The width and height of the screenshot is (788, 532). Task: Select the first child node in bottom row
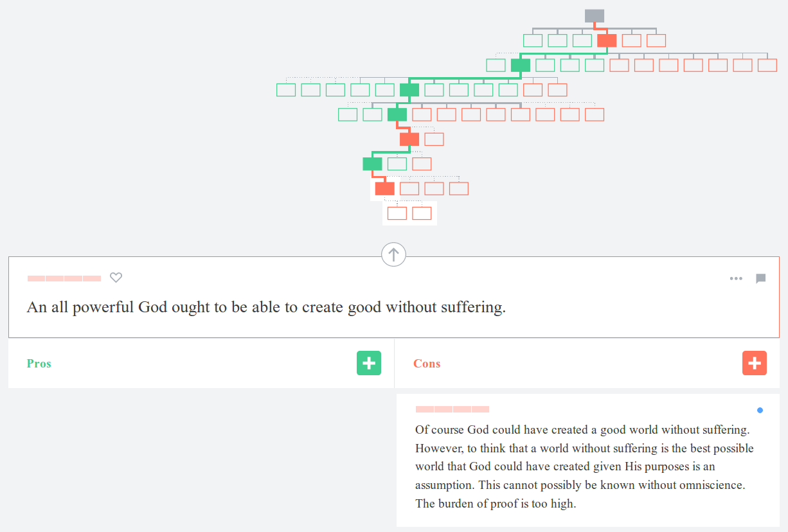(397, 213)
